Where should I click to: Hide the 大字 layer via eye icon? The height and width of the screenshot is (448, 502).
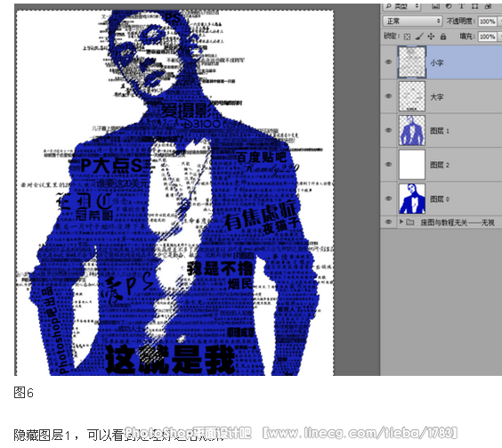pyautogui.click(x=388, y=96)
